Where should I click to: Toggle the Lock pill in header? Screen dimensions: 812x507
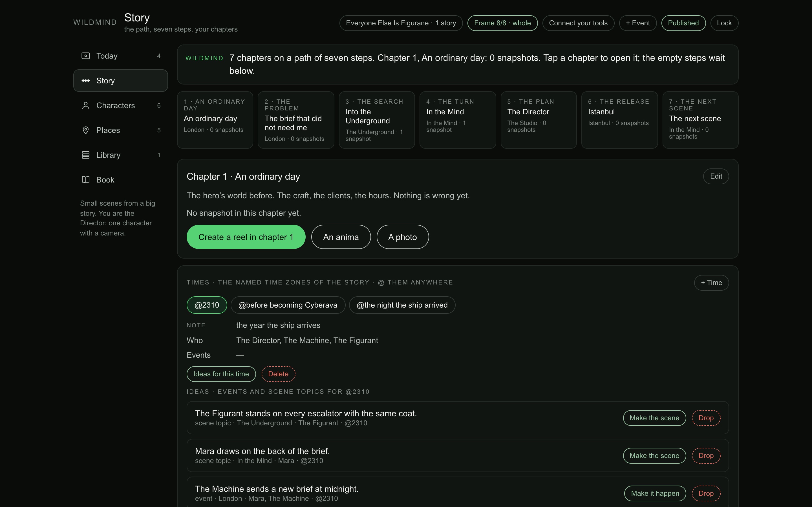coord(724,23)
